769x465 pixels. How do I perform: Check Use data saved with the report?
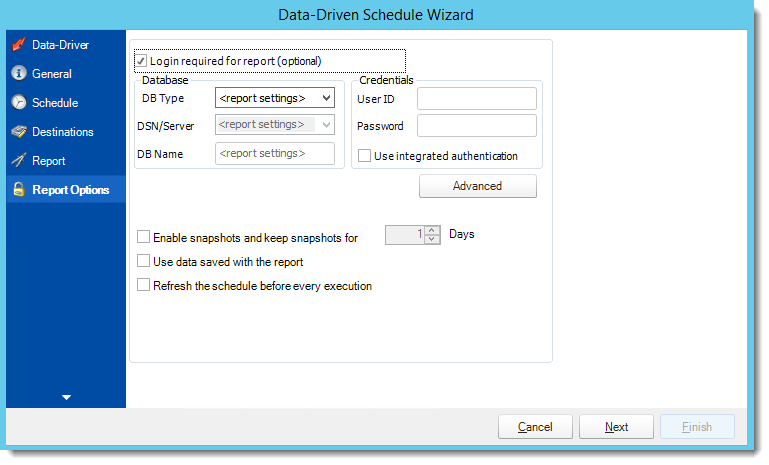click(x=143, y=261)
